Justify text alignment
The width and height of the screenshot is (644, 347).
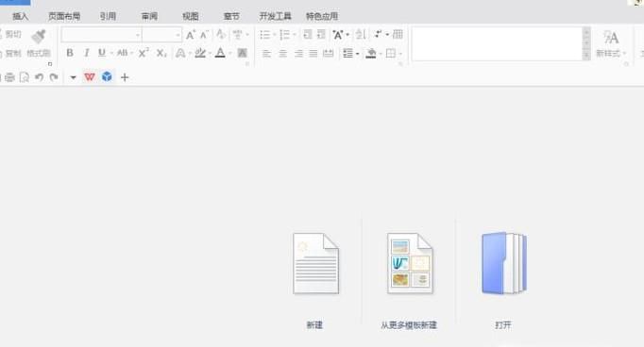314,54
